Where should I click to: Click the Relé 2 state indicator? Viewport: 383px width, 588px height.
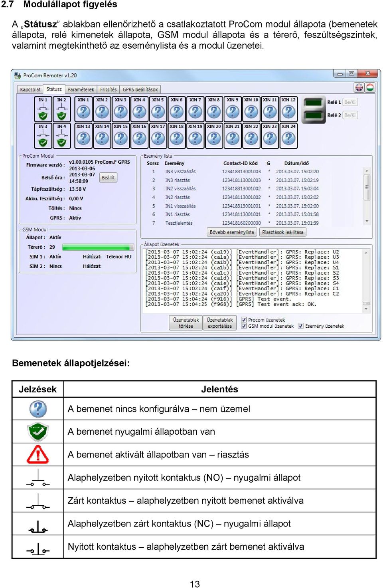pyautogui.click(x=314, y=115)
